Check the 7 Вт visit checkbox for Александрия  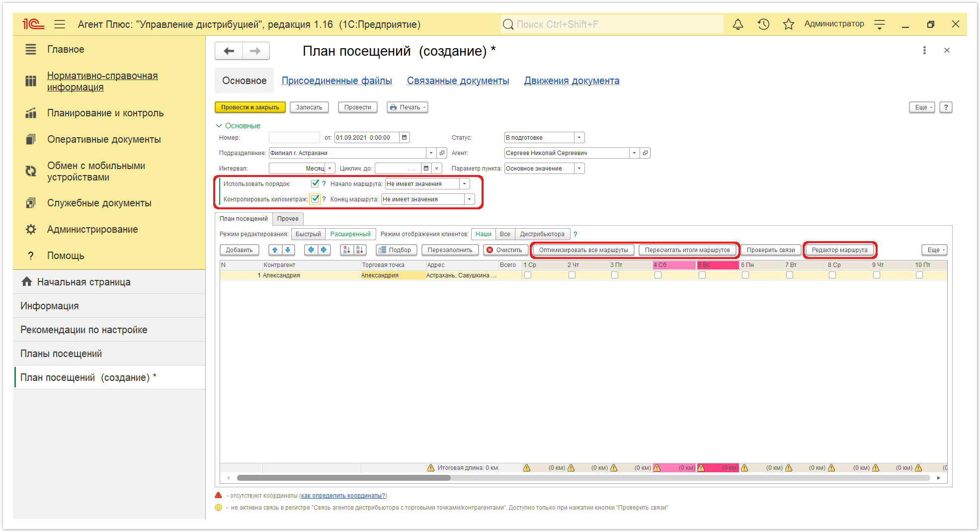(x=790, y=275)
